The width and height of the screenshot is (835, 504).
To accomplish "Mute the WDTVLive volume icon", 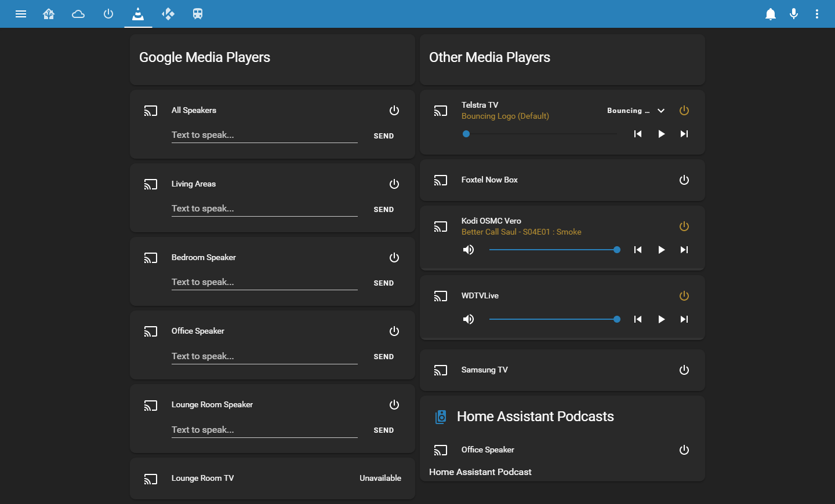I will [x=469, y=319].
